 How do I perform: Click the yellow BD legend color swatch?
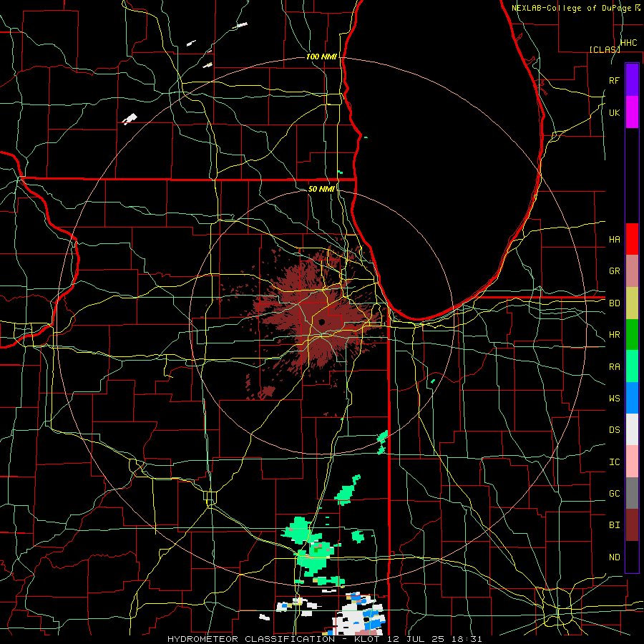[x=632, y=303]
